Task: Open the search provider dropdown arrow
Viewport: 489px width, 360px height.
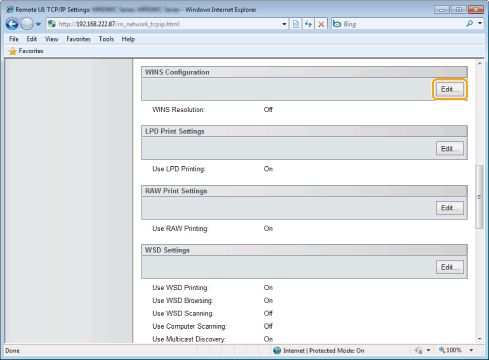Action: (x=480, y=23)
